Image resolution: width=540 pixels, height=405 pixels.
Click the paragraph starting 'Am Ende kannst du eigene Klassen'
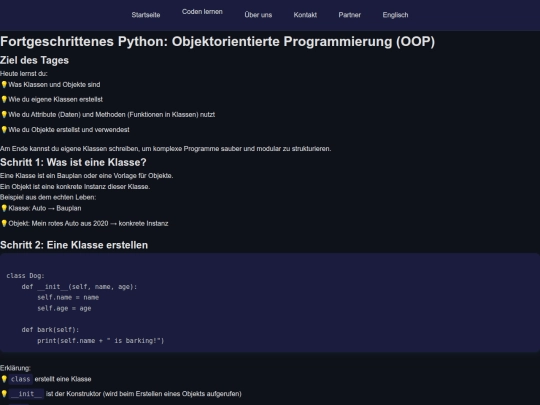[x=166, y=148]
